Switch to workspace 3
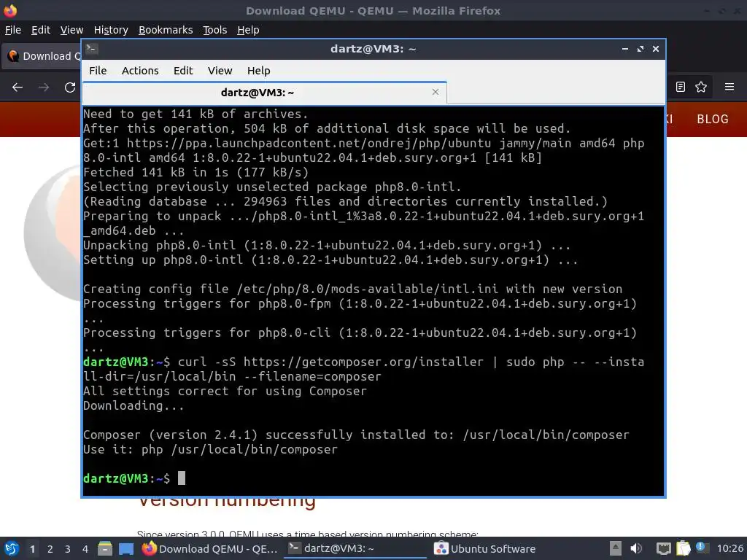 click(x=68, y=549)
